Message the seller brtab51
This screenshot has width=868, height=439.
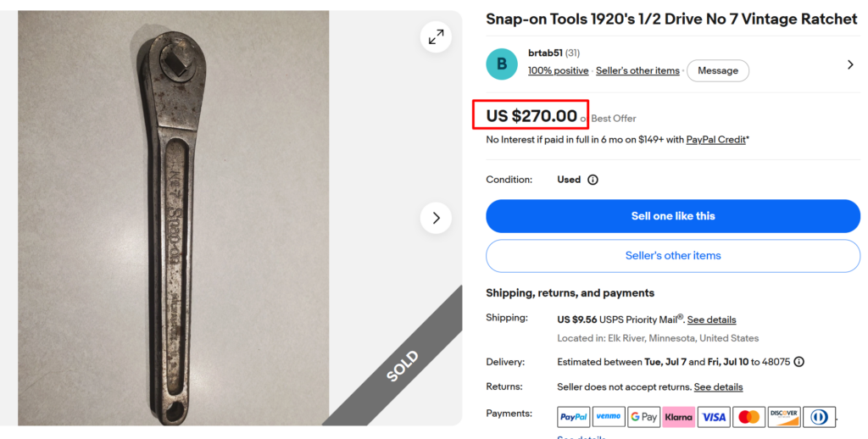(718, 71)
